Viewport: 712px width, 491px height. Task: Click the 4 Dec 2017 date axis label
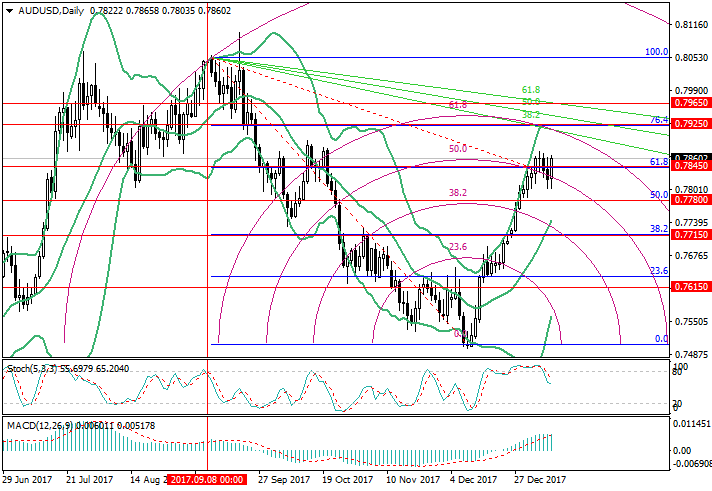[x=474, y=480]
